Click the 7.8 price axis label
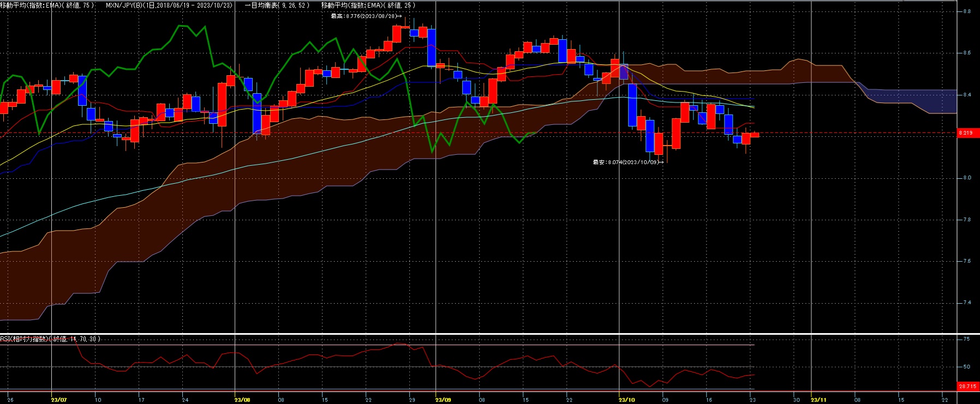This screenshot has width=980, height=404. pyautogui.click(x=967, y=220)
